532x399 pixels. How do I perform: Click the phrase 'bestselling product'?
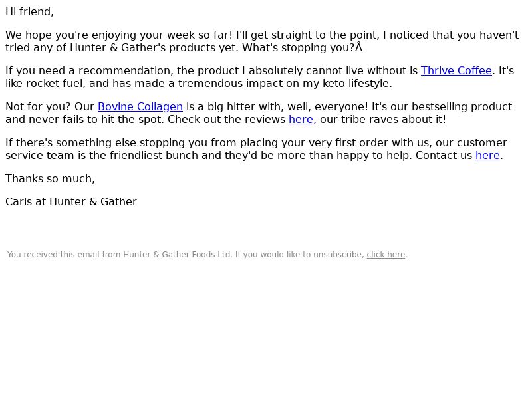(462, 107)
